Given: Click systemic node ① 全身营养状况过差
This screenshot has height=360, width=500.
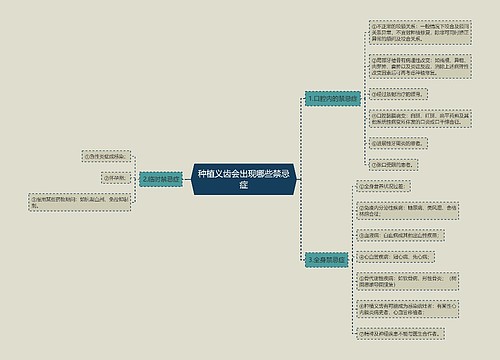Looking at the screenshot, I should tap(383, 186).
